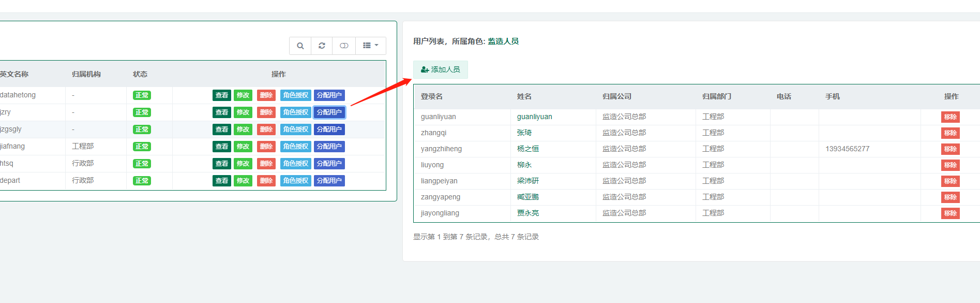Click 添加人员 button
This screenshot has height=303, width=980.
point(441,69)
